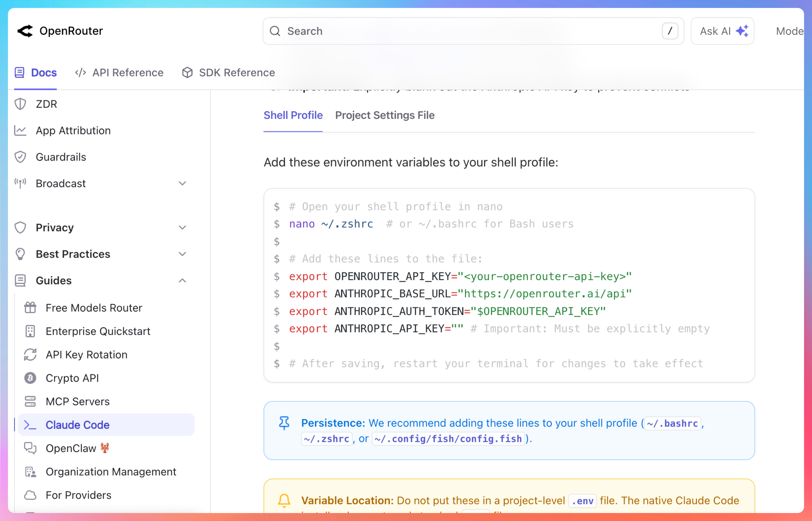Screen dimensions: 812x521
Task: Click the Crypto API bitcoin icon
Action: coord(30,378)
